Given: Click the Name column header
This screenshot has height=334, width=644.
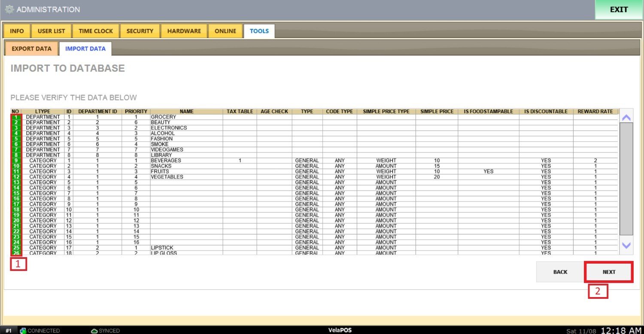Looking at the screenshot, I should 186,112.
